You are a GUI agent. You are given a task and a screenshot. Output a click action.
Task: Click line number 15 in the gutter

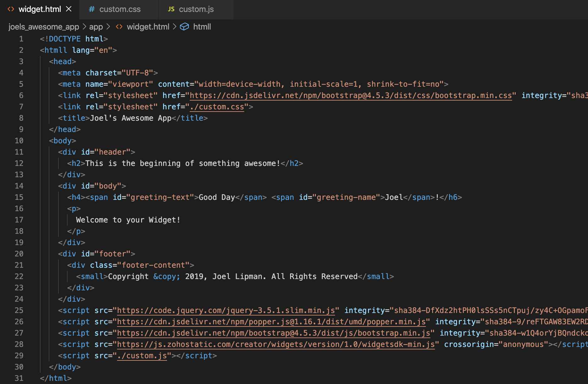[19, 197]
